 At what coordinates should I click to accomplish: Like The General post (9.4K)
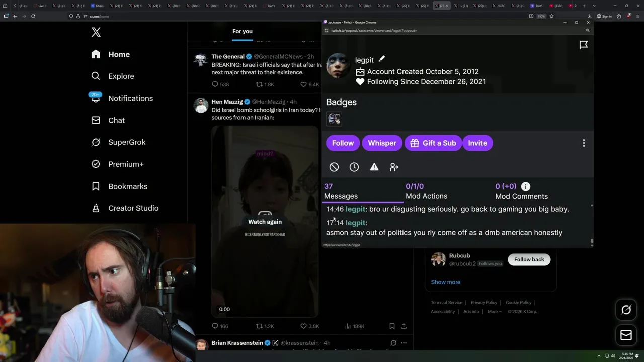pyautogui.click(x=309, y=84)
